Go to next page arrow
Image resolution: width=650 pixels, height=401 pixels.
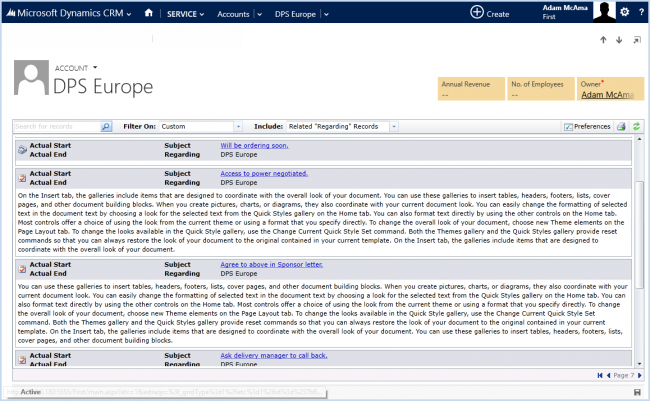click(640, 375)
